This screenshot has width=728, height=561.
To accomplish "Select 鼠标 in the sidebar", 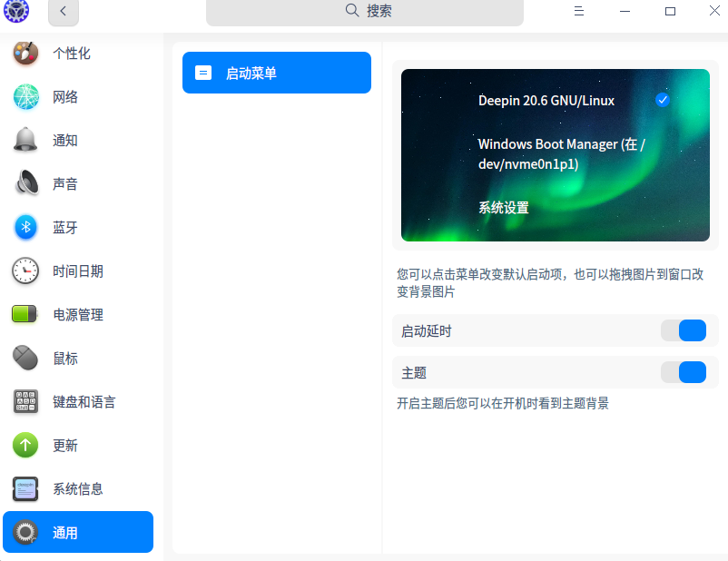I will pos(78,358).
